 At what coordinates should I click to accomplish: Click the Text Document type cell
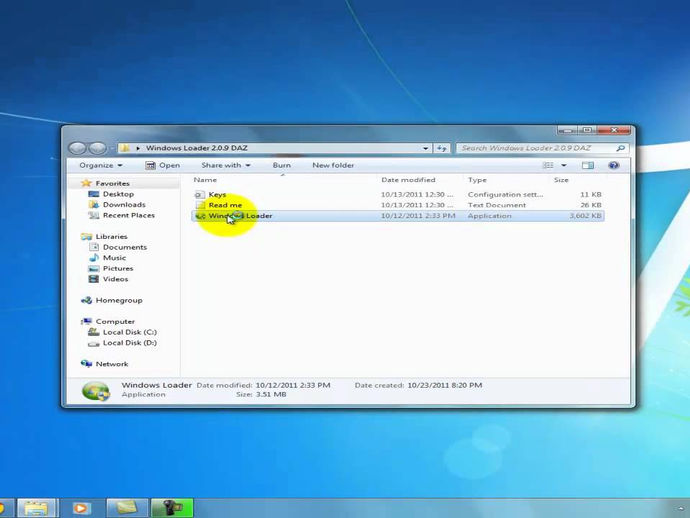[x=497, y=205]
